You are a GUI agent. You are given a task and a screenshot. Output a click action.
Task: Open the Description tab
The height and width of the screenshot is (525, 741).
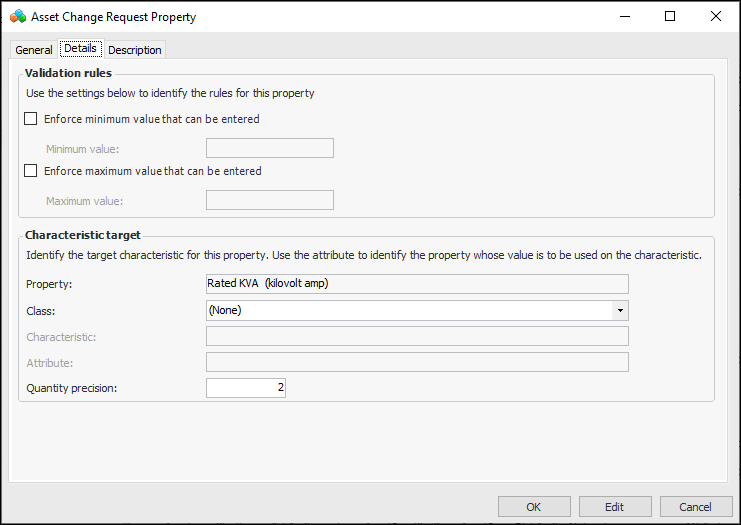click(x=135, y=50)
